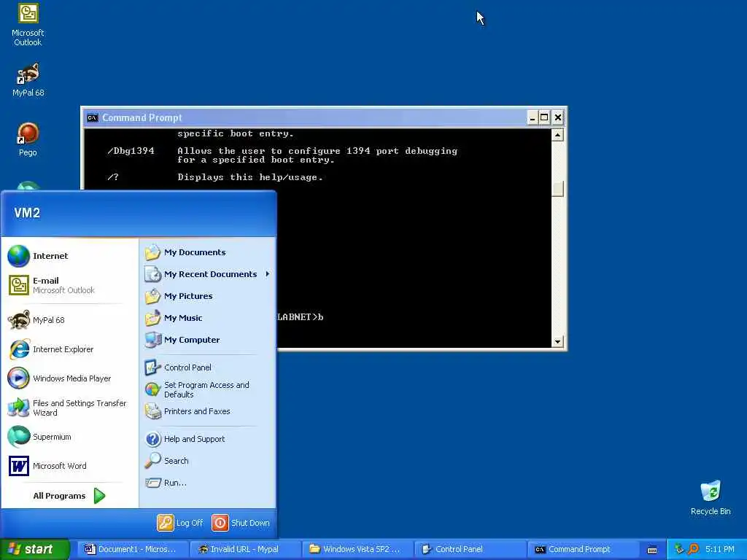Click Command Prompt scrollbar down arrow

tap(557, 341)
